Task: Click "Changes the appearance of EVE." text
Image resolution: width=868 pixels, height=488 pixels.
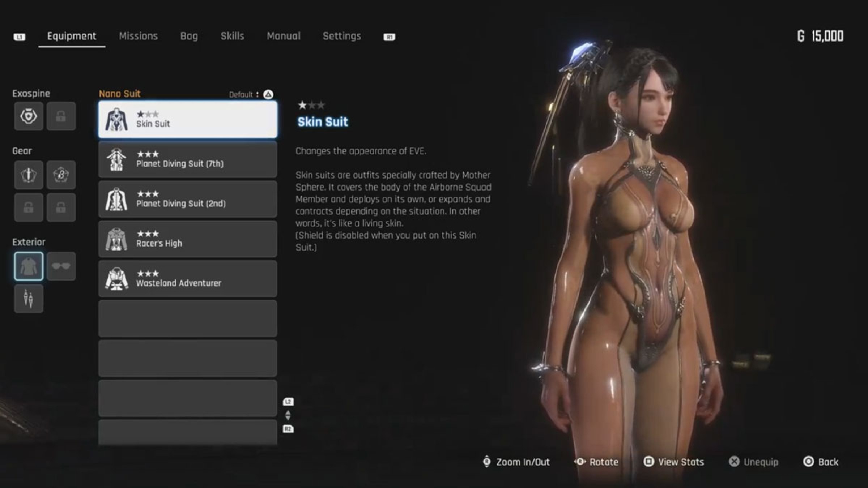Action: click(361, 151)
